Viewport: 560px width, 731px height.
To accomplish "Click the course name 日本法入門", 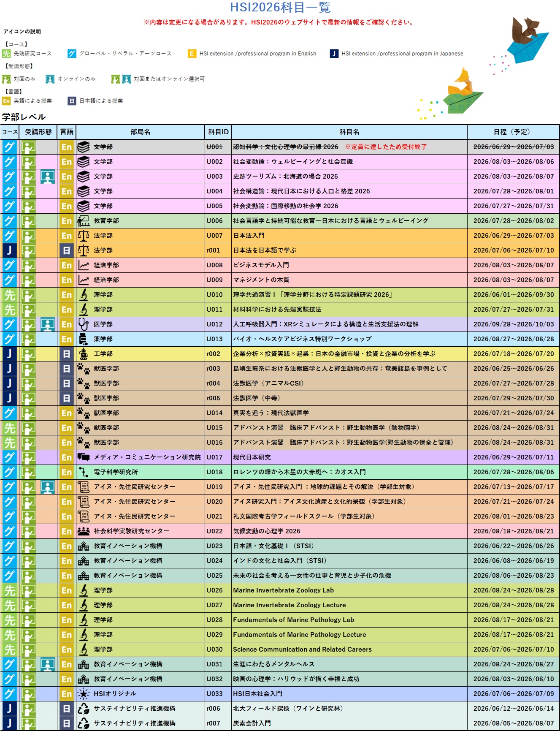I will [249, 236].
